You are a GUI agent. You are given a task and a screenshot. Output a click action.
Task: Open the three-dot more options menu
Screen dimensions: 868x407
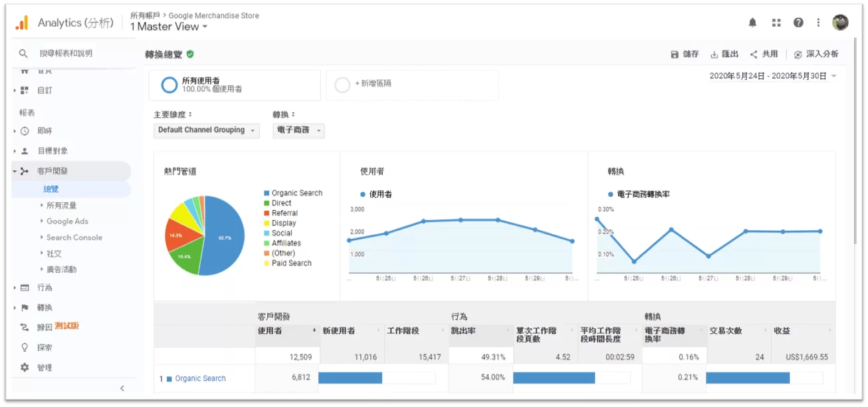pos(818,23)
